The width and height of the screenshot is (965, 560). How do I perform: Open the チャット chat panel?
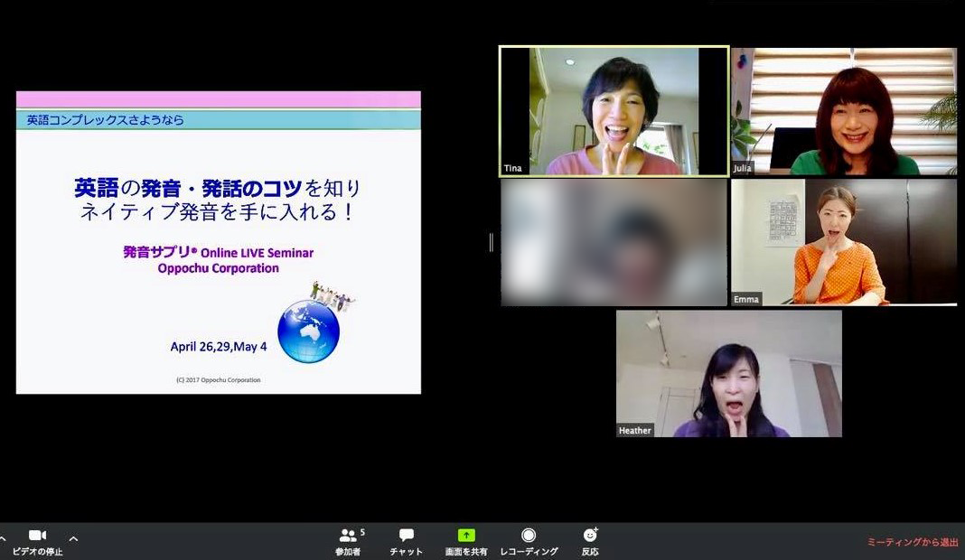tap(407, 541)
